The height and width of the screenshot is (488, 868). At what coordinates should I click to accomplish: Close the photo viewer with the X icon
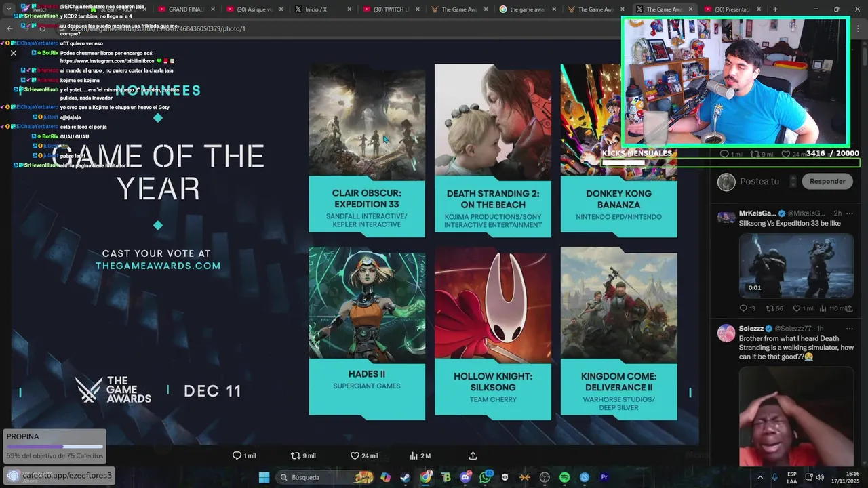[13, 52]
